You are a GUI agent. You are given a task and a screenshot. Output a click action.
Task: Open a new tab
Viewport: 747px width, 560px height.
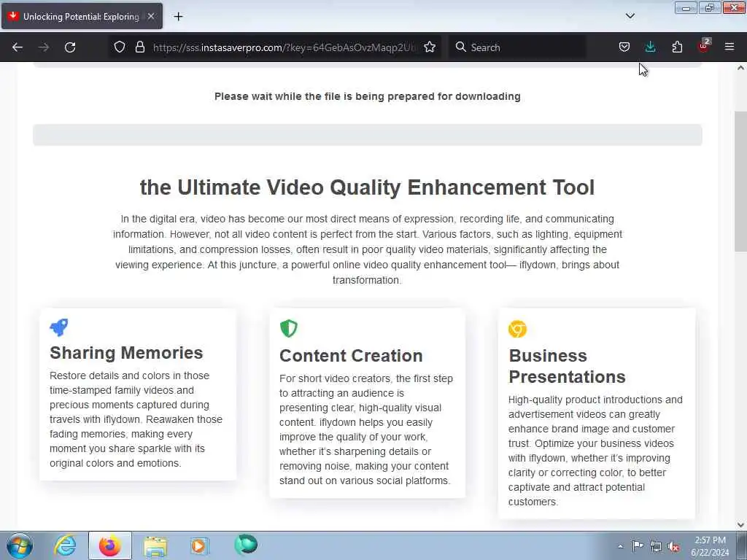[x=178, y=17]
